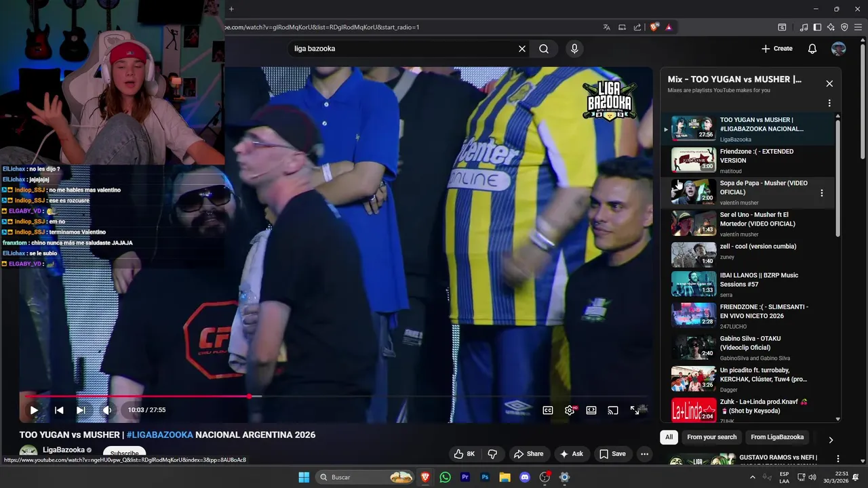Submit search with magnifier button
Image resolution: width=868 pixels, height=488 pixels.
pos(544,49)
